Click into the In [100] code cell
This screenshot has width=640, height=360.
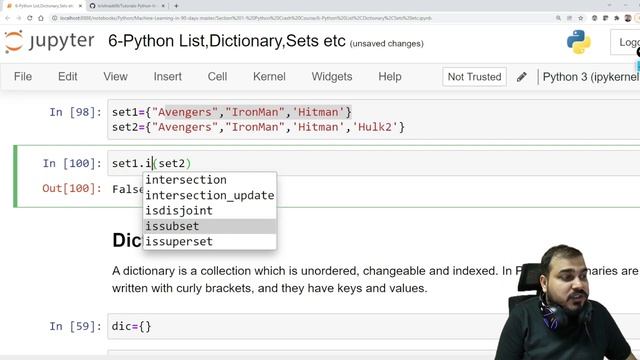point(373,163)
